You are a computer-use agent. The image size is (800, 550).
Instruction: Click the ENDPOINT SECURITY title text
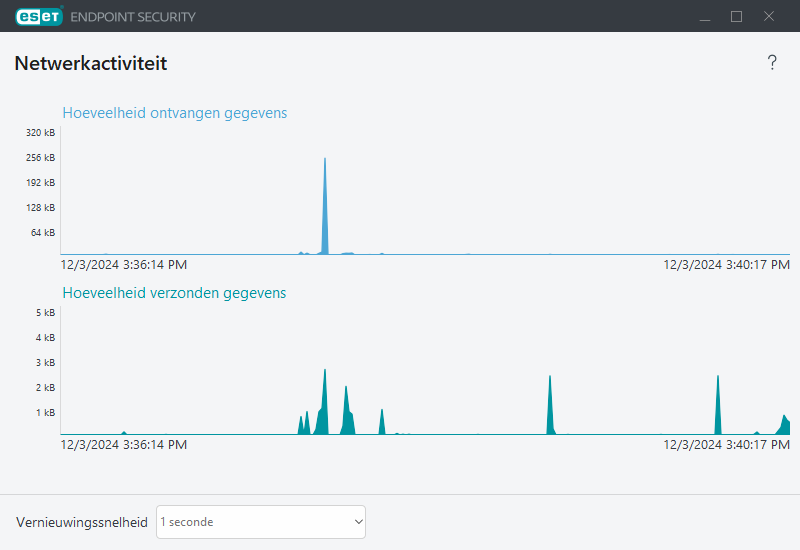(x=133, y=17)
